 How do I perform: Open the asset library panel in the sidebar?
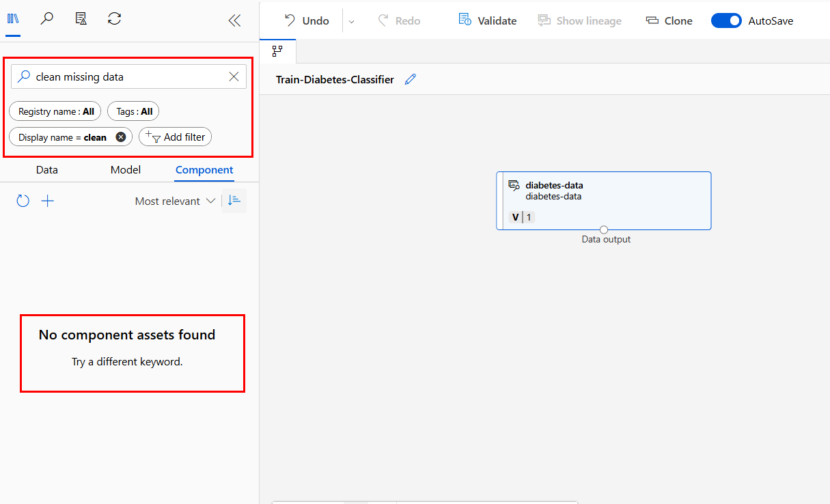(x=14, y=18)
